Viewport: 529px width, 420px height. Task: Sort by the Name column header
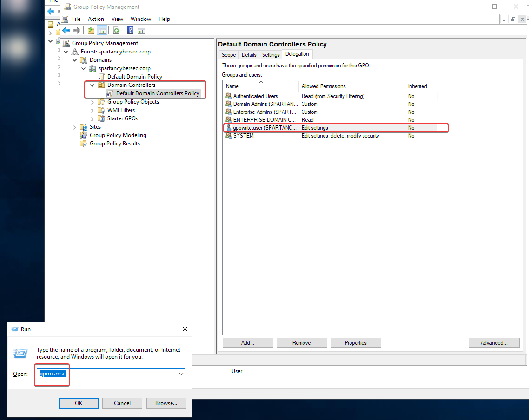[260, 86]
